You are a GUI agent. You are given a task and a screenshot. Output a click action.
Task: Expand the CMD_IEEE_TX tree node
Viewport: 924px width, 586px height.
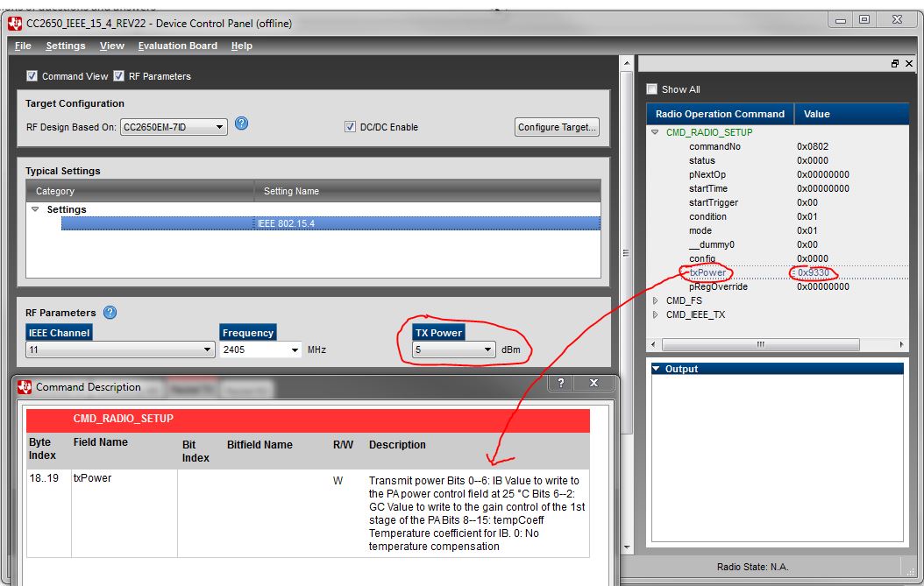[x=655, y=314]
